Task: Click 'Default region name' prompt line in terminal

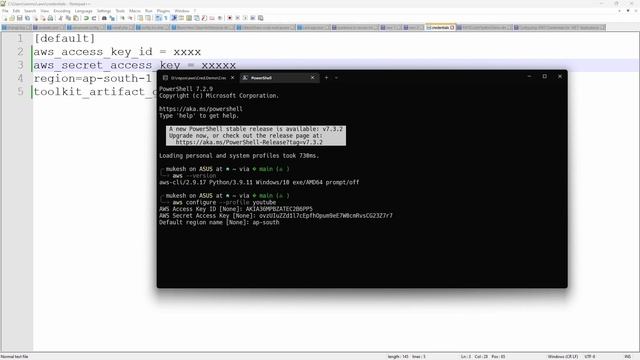Action: point(219,222)
